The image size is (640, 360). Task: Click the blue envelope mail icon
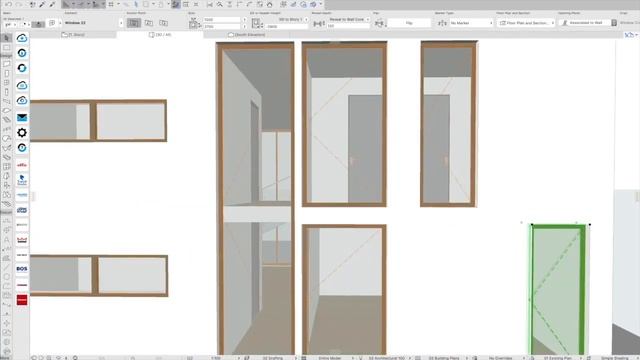click(x=22, y=118)
